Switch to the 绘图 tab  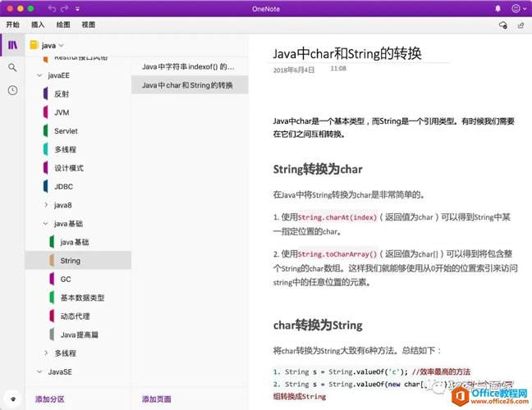click(x=63, y=25)
